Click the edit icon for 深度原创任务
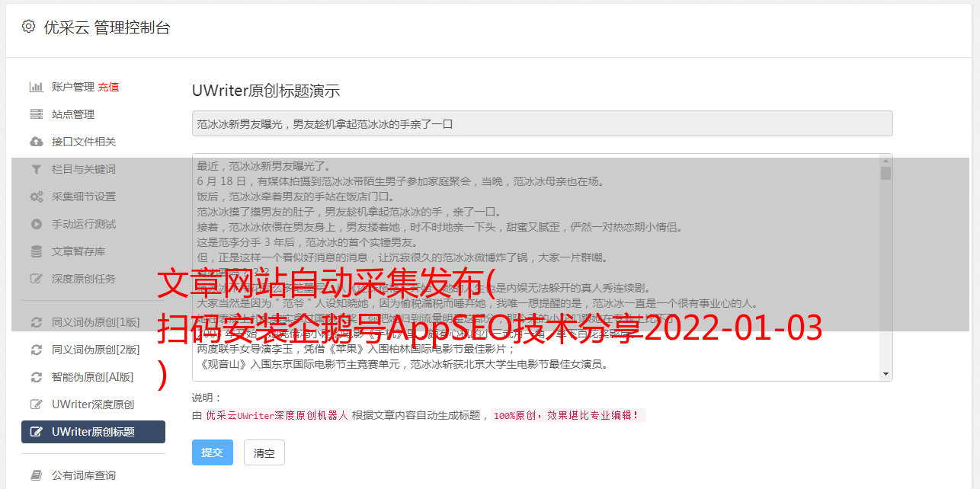Image resolution: width=980 pixels, height=489 pixels. [x=36, y=279]
